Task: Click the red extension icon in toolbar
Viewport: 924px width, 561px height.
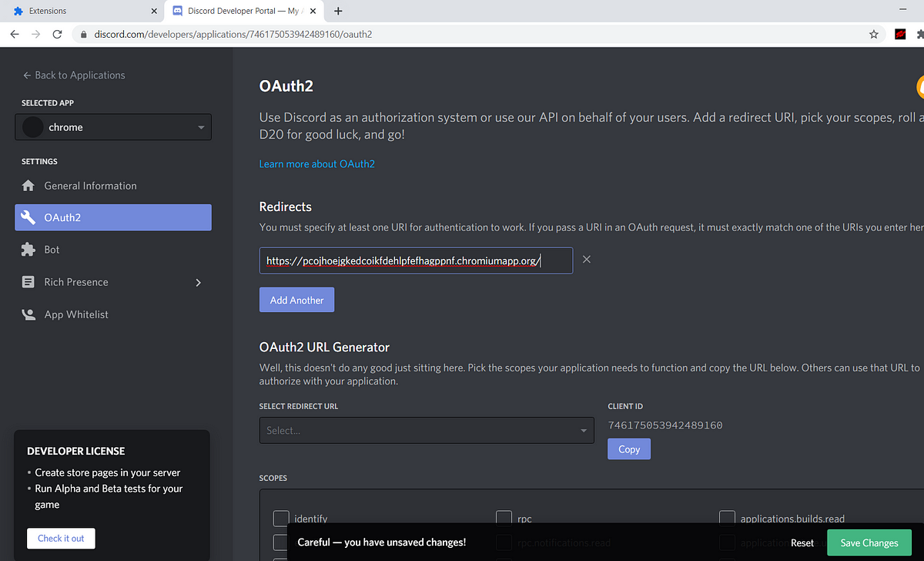Action: 900,35
